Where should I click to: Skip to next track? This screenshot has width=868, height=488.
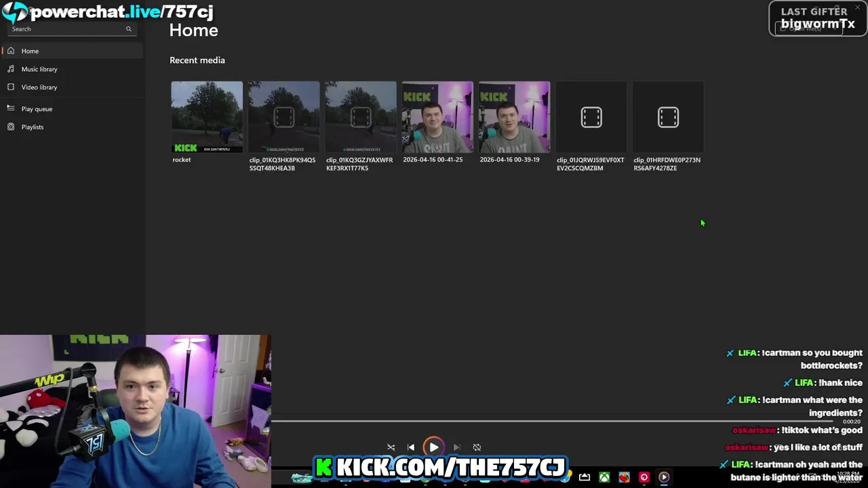tap(456, 447)
